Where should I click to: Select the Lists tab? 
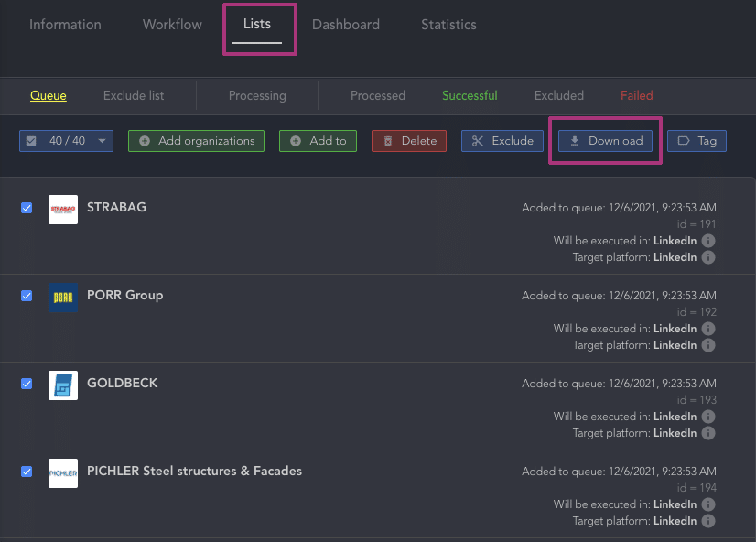click(257, 24)
